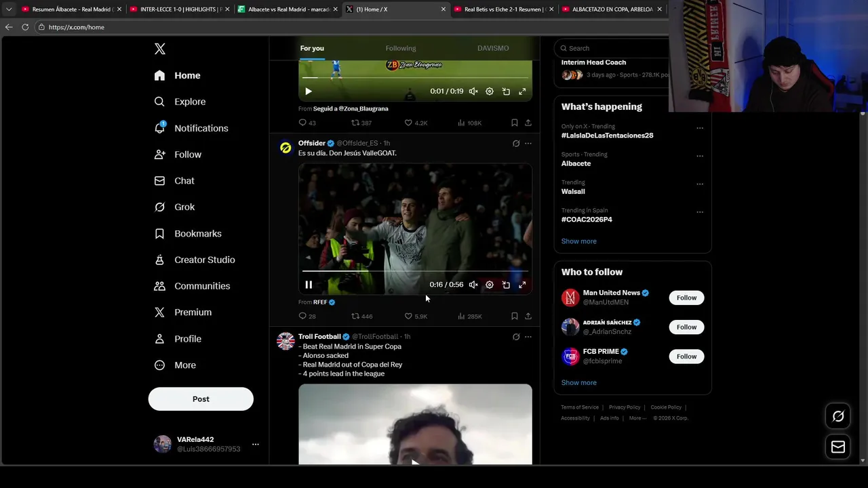This screenshot has height=488, width=868.
Task: Open options for #LaIslaDeLasTentaciones28 trend
Action: (700, 127)
